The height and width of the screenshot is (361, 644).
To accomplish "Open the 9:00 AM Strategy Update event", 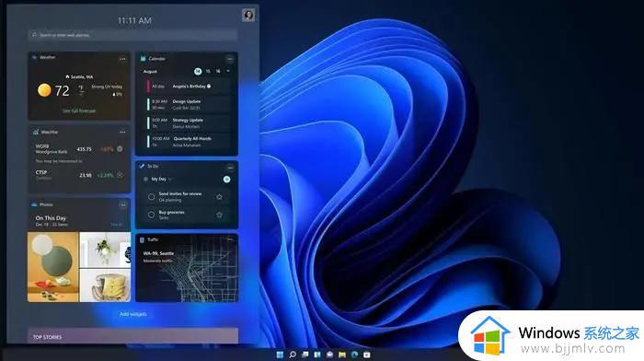I will (188, 122).
